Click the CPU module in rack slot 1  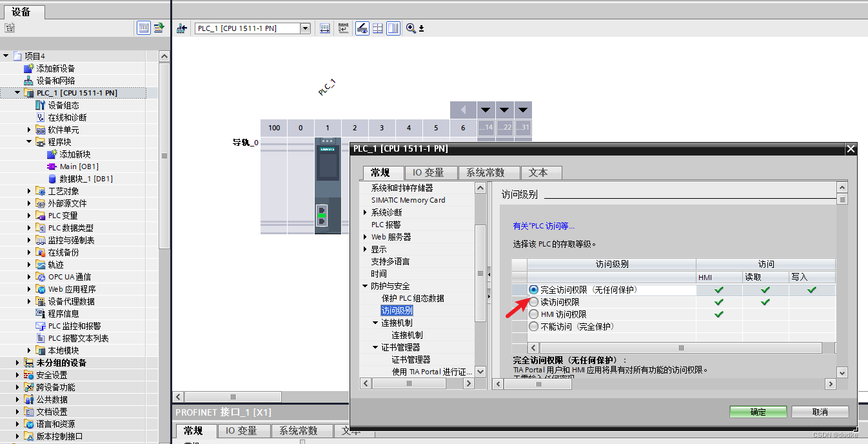click(x=328, y=186)
